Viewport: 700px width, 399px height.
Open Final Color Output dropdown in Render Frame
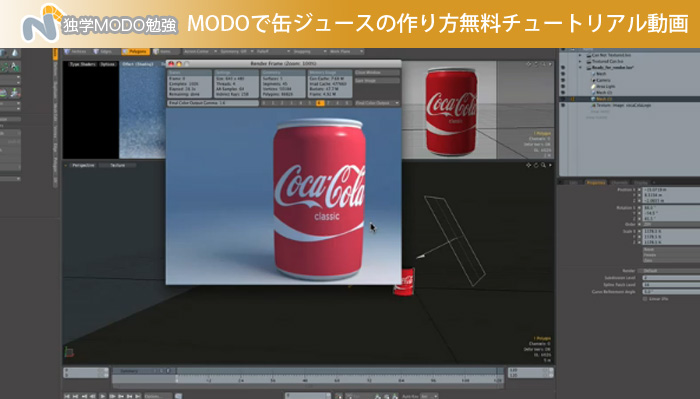377,103
